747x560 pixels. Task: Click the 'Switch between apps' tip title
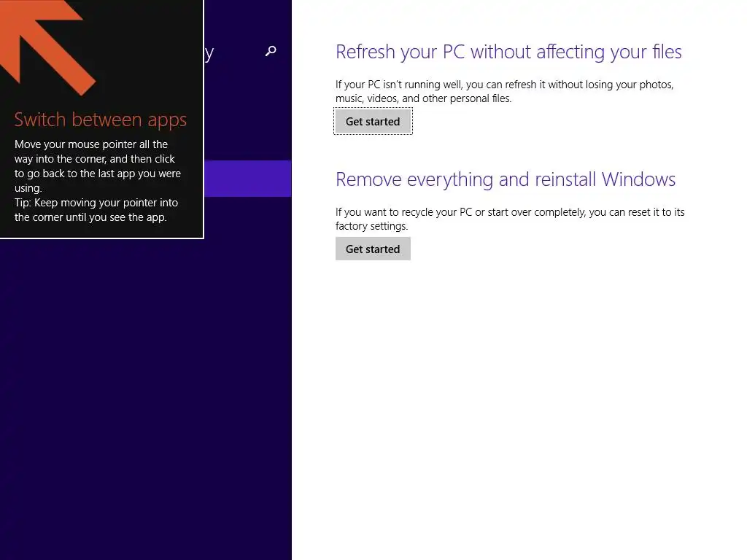[x=100, y=120]
